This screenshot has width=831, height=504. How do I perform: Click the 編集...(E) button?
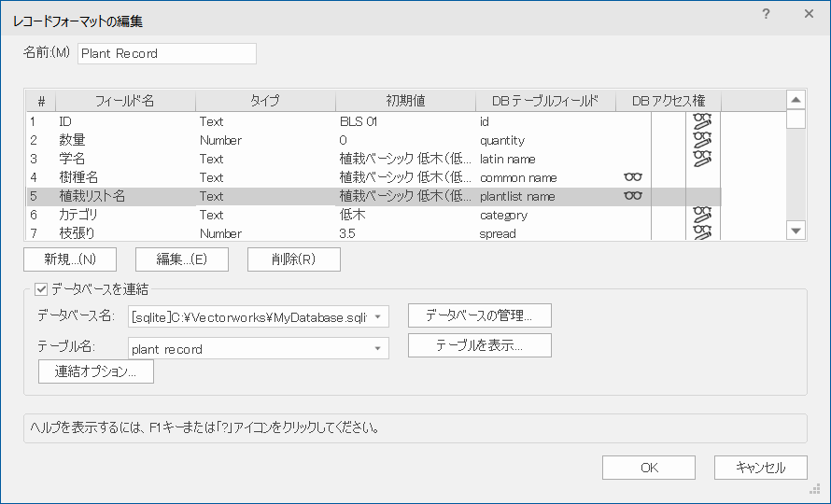[182, 259]
